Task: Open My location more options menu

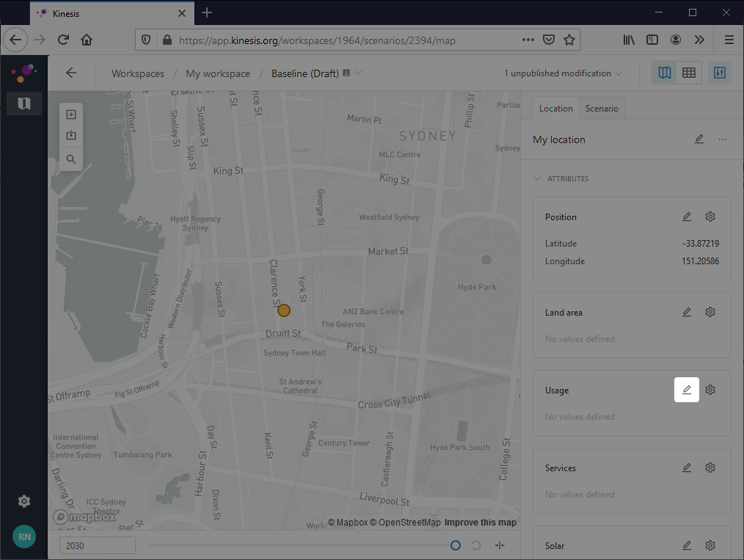Action: [x=722, y=139]
